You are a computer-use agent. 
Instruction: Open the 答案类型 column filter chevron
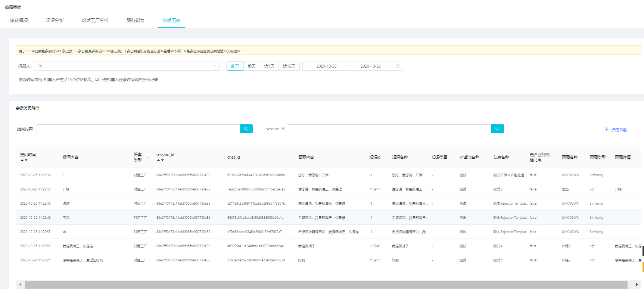[x=148, y=158]
